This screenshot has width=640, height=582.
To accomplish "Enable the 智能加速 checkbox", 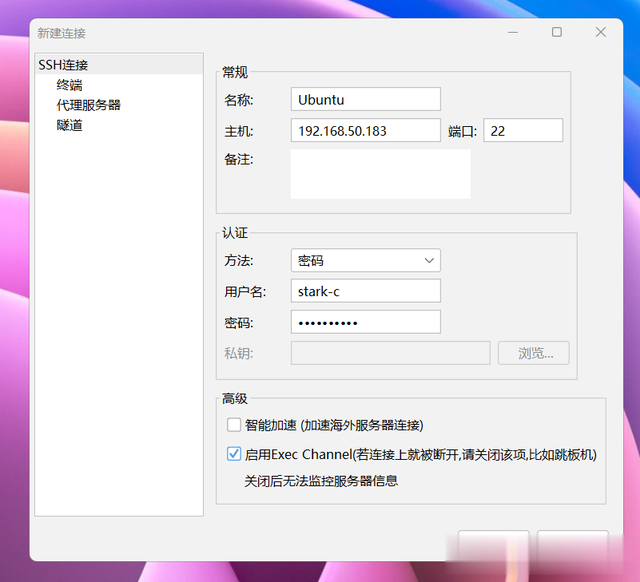I will [x=234, y=424].
